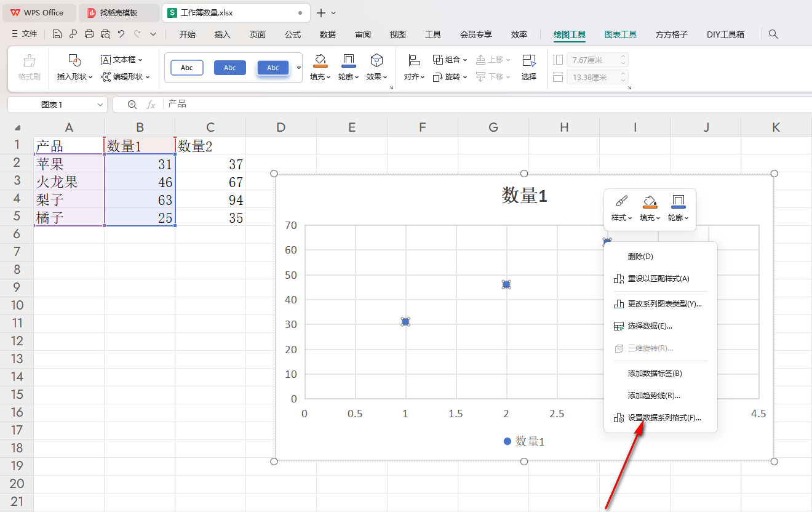This screenshot has width=812, height=512.
Task: Expand the quick access toolbar customize arrow
Action: point(153,34)
